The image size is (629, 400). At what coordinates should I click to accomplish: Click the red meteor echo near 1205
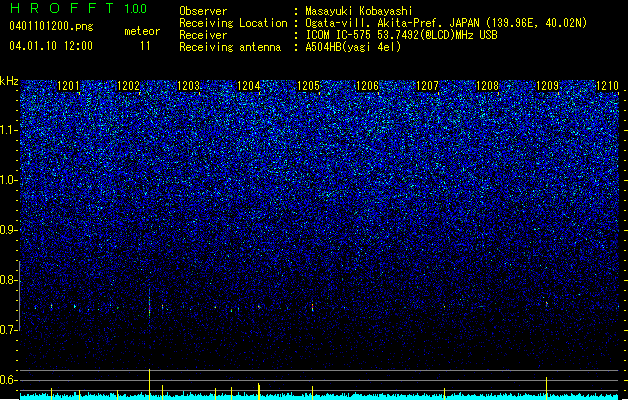pyautogui.click(x=312, y=307)
